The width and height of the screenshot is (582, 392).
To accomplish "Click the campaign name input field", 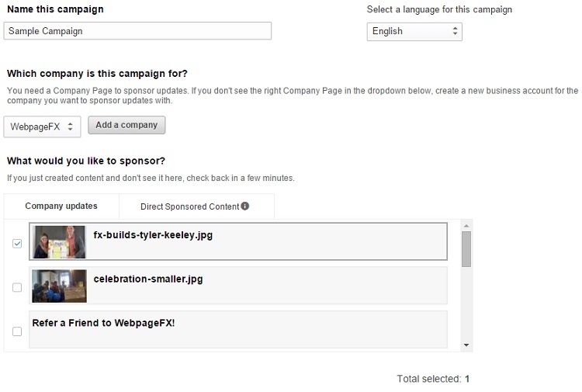I will tap(137, 31).
